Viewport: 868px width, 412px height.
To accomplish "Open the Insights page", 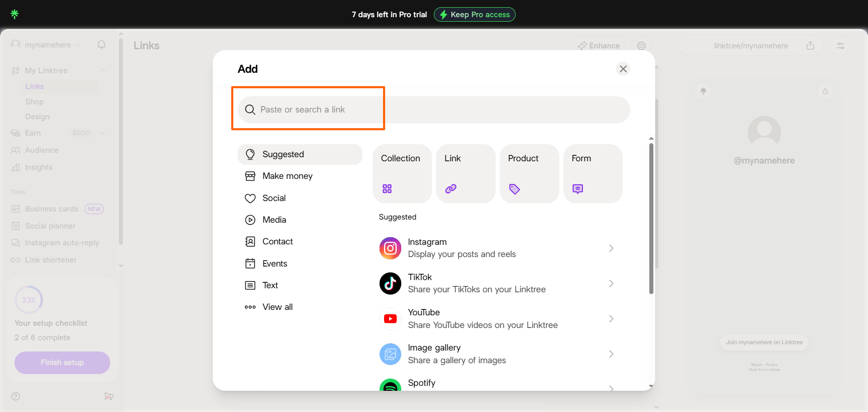I will [x=38, y=167].
